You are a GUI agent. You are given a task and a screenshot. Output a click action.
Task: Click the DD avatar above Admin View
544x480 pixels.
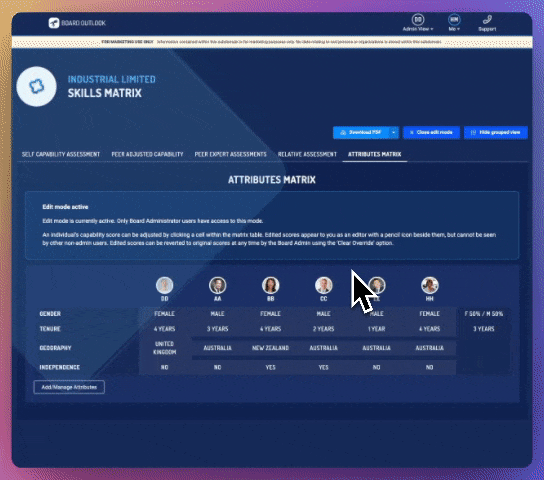pos(418,19)
